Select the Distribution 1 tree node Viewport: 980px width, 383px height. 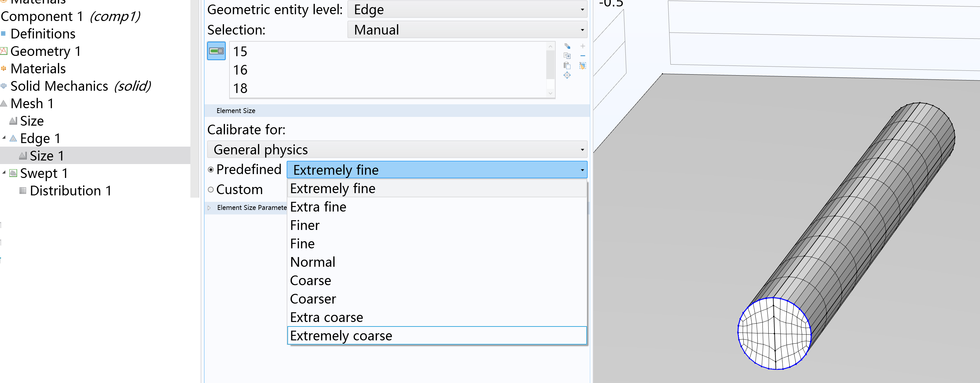70,191
